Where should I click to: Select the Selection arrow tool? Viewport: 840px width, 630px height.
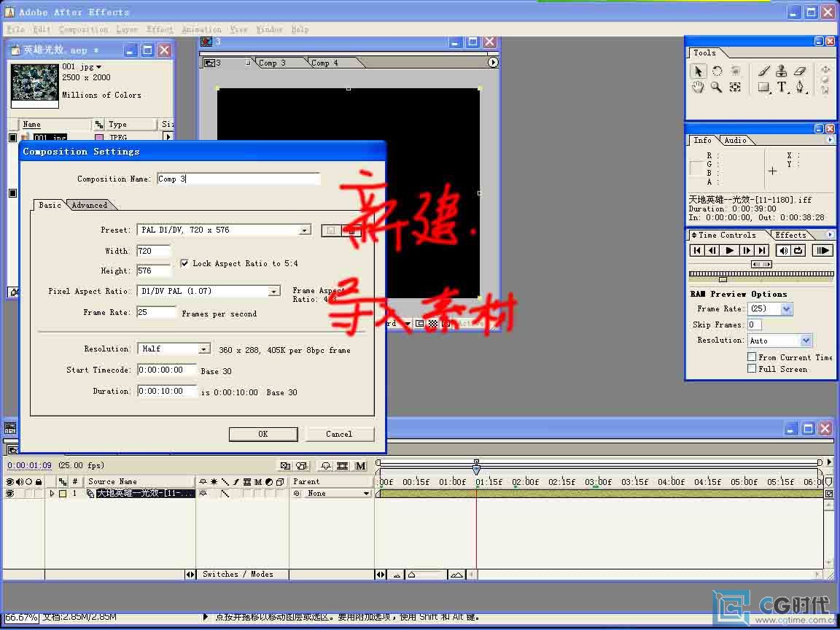tap(698, 71)
